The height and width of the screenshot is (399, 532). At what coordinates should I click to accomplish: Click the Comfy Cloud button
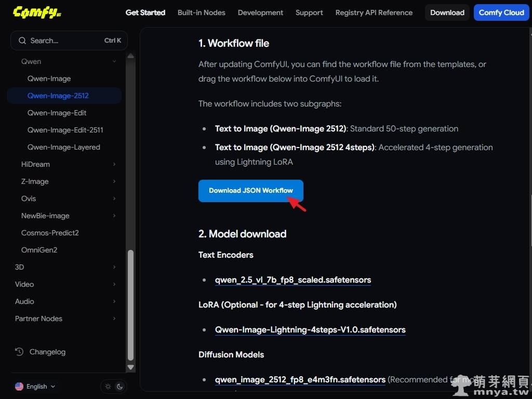pos(501,12)
